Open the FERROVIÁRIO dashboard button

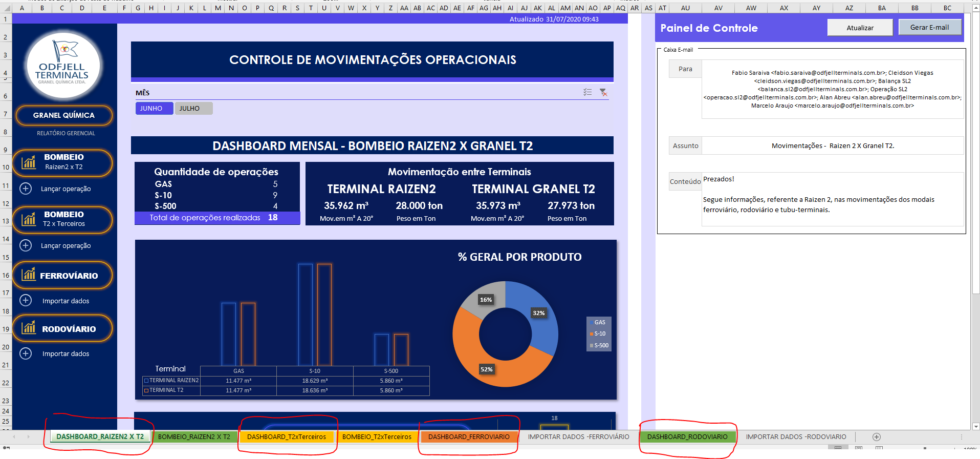click(62, 275)
